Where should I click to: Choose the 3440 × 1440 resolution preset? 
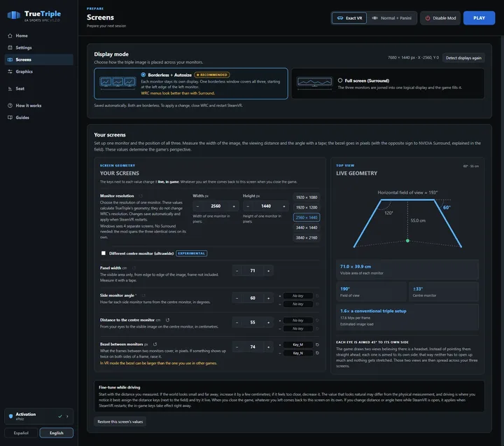[x=307, y=228]
